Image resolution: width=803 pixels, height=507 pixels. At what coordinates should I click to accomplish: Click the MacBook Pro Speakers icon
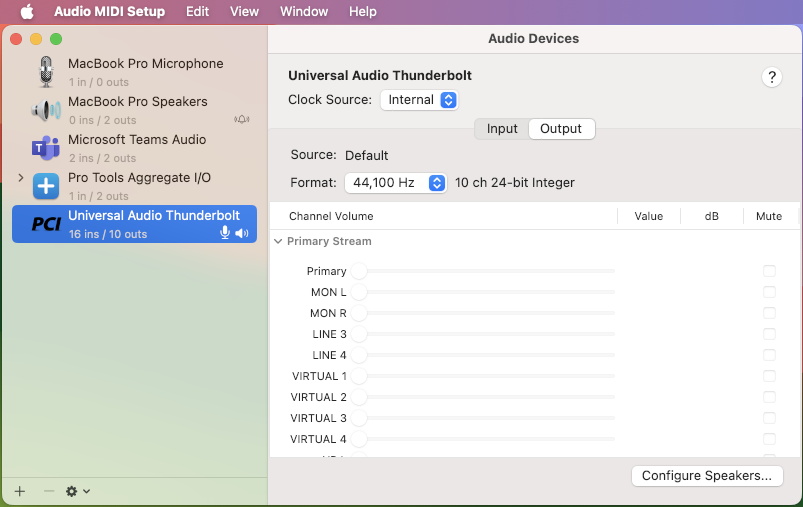45,110
